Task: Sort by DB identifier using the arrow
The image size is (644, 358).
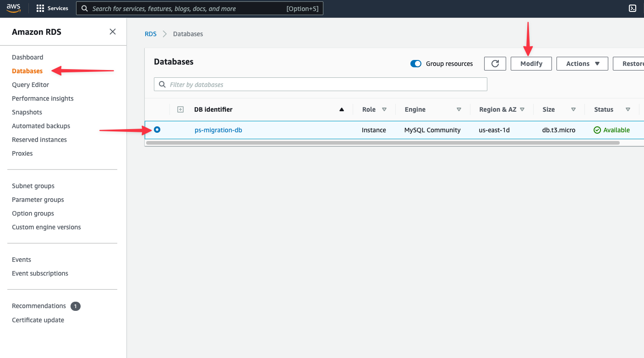Action: (341, 109)
